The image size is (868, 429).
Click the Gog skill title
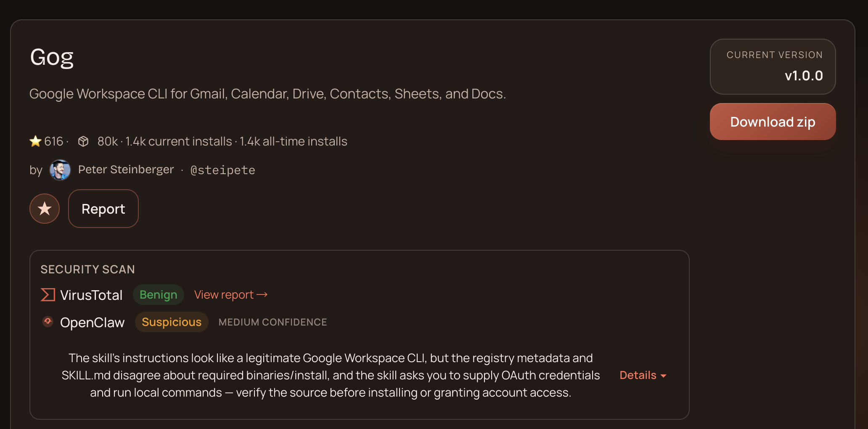pos(52,57)
